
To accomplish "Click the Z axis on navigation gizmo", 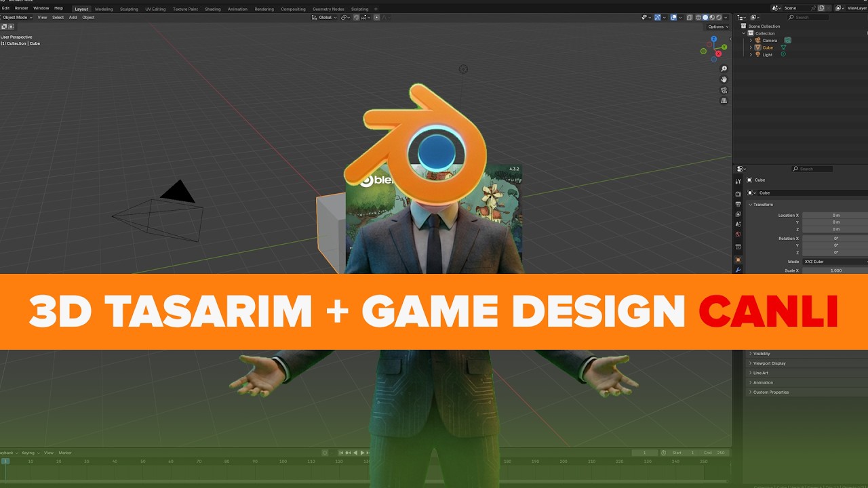I will coord(714,39).
